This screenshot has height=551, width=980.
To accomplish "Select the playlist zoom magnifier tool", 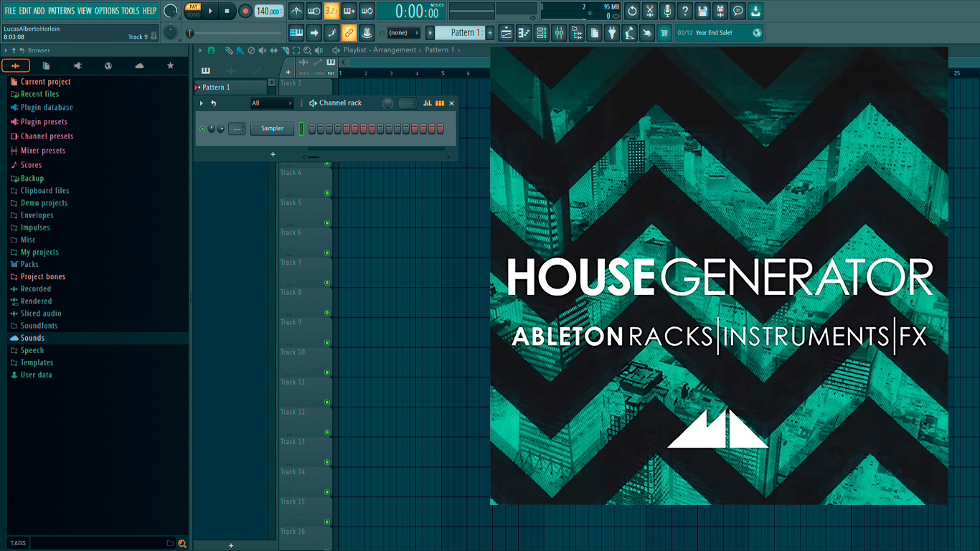I will coord(308,50).
